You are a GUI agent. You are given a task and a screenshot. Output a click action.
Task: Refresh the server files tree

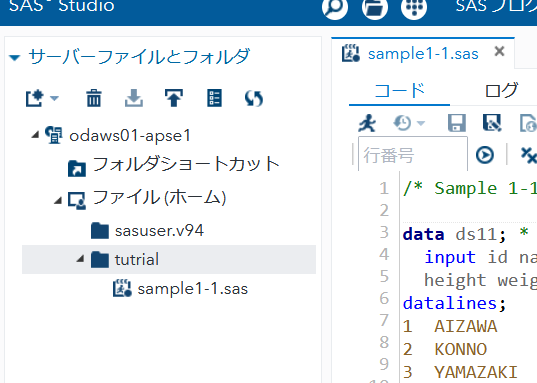[x=254, y=98]
